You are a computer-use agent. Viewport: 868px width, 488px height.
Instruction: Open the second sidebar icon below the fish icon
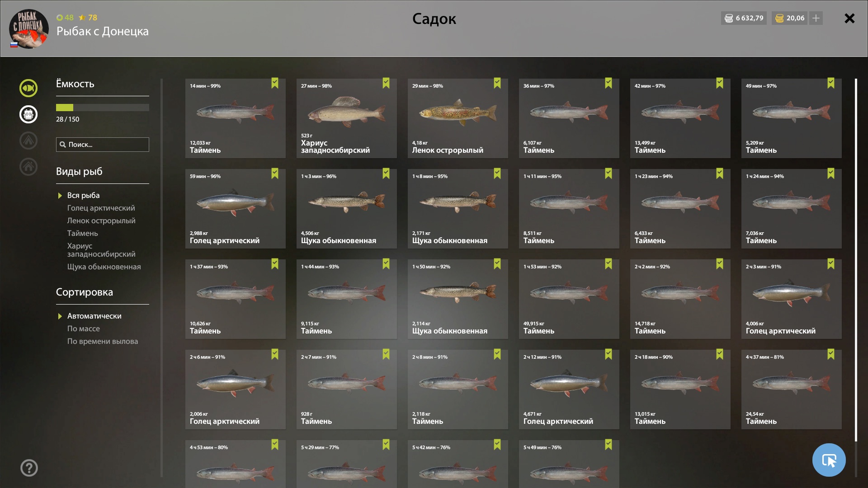(28, 114)
